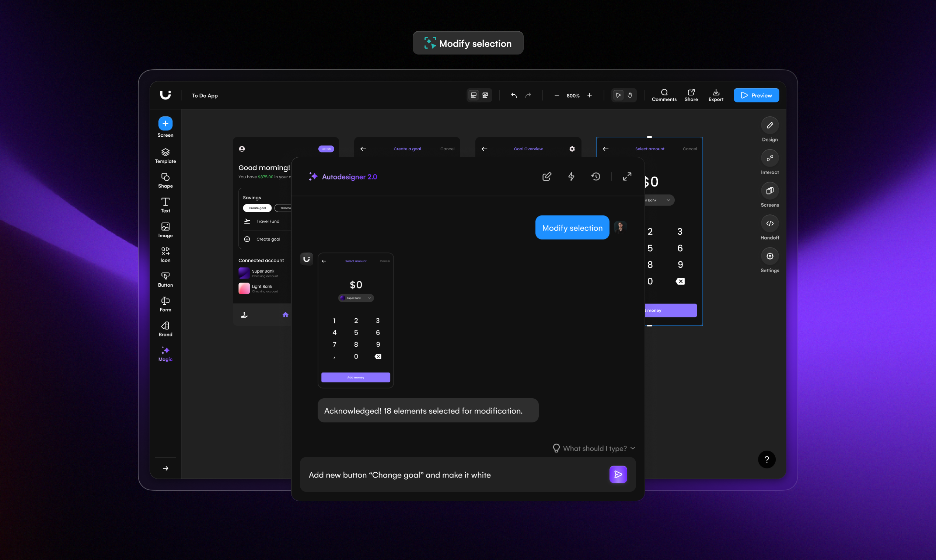Screen dimensions: 936x560
Task: Send the prompt with purple arrow button
Action: (618, 474)
